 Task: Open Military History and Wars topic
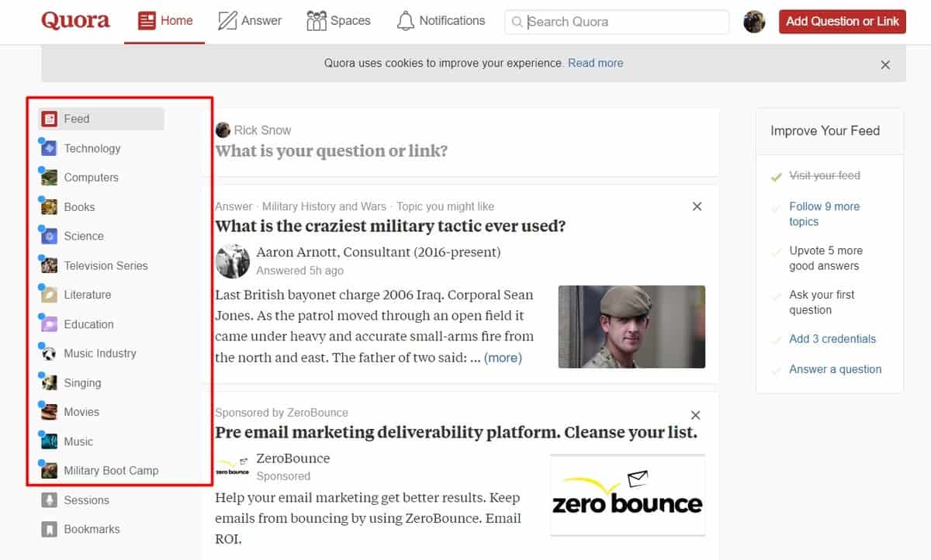click(324, 206)
